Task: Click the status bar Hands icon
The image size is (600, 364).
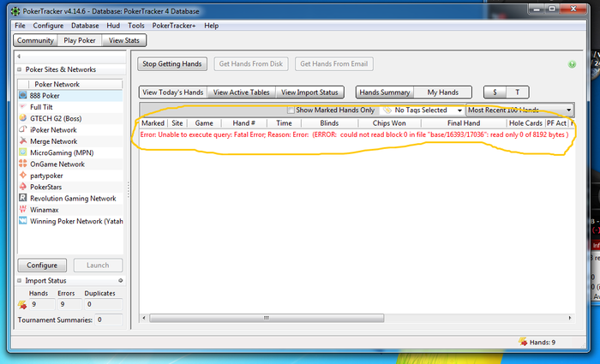Action: [x=523, y=342]
